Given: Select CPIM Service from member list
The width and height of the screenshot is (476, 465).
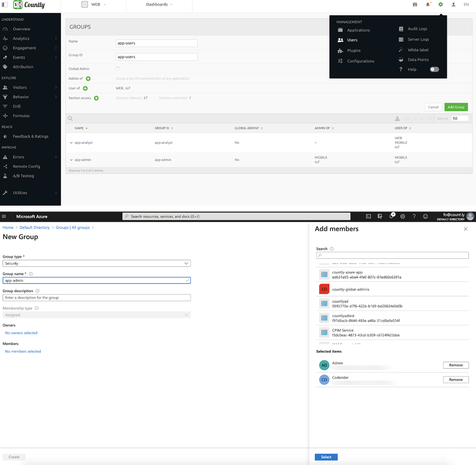Looking at the screenshot, I should point(392,333).
